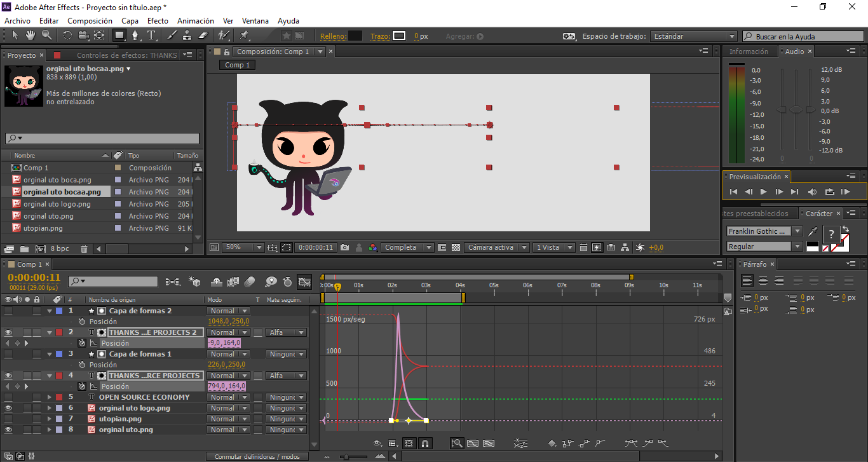Image resolution: width=868 pixels, height=462 pixels.
Task: Open the Capa menu
Action: [x=130, y=21]
